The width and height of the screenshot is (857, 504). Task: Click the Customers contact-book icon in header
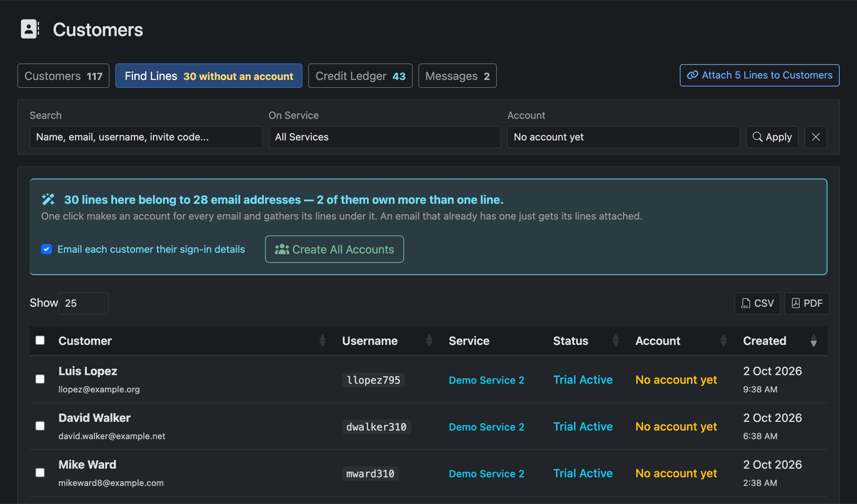pos(30,29)
